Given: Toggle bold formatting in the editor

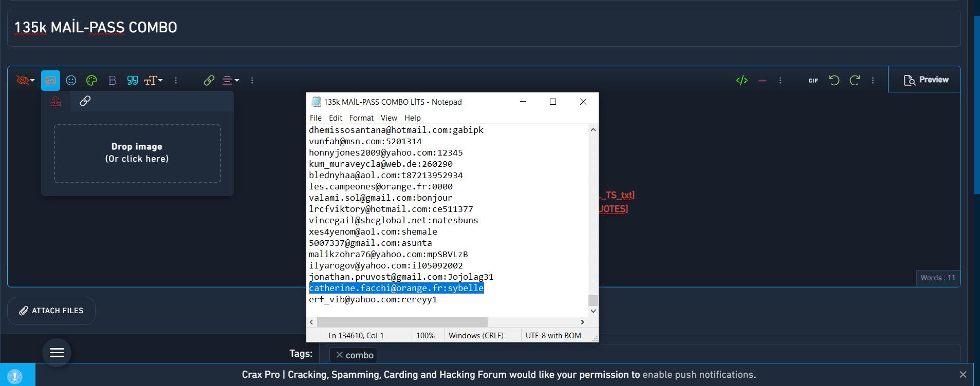Looking at the screenshot, I should (x=112, y=81).
